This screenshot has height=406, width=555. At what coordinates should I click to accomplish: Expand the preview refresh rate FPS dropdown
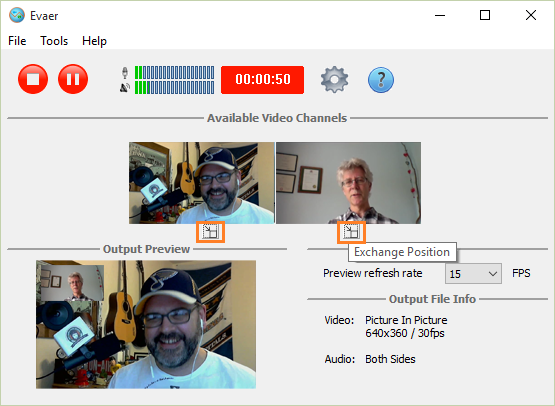point(473,274)
